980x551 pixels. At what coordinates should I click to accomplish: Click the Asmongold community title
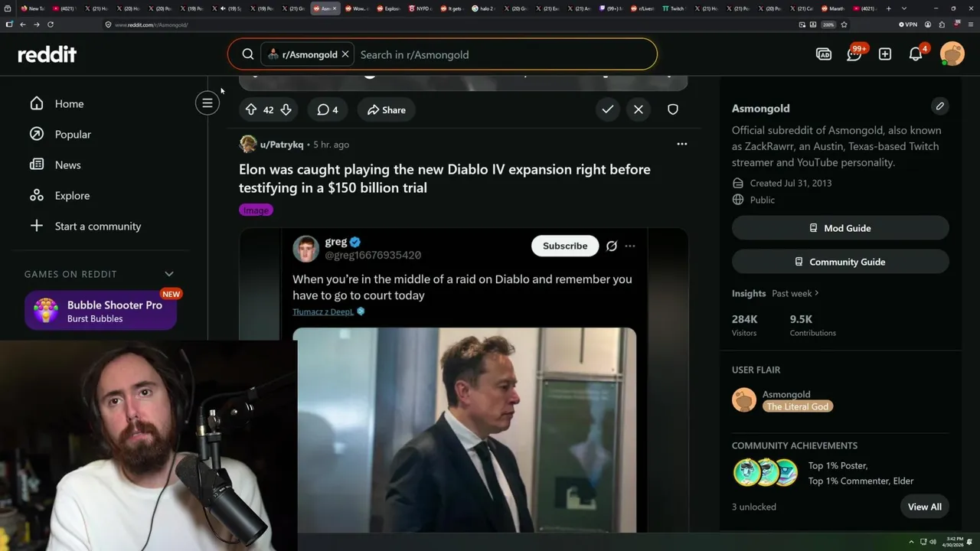tap(761, 109)
